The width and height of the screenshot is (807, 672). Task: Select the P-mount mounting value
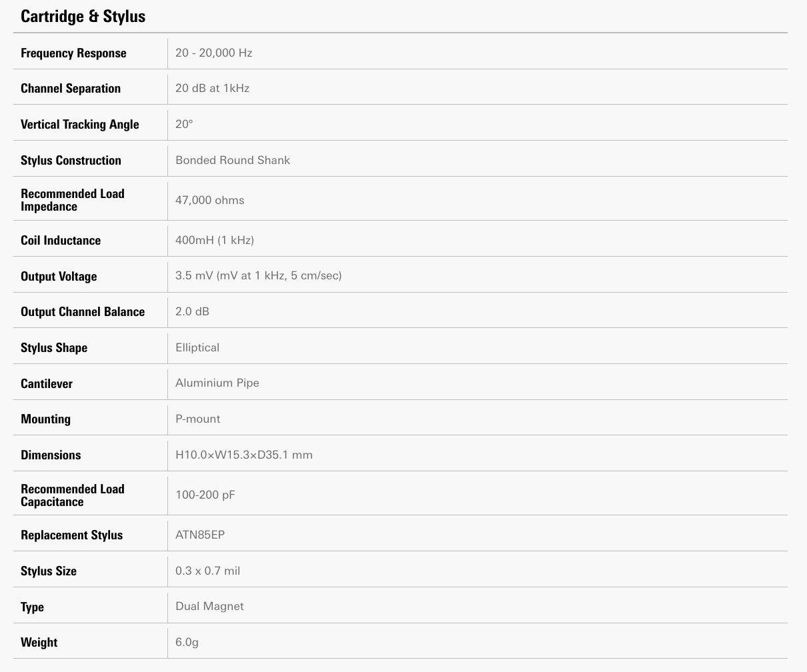pyautogui.click(x=197, y=419)
